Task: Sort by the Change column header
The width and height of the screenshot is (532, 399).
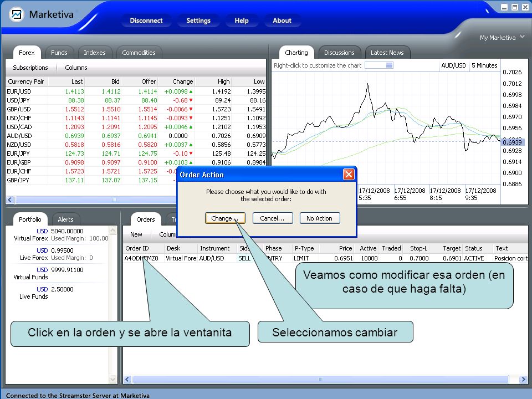Action: 176,81
